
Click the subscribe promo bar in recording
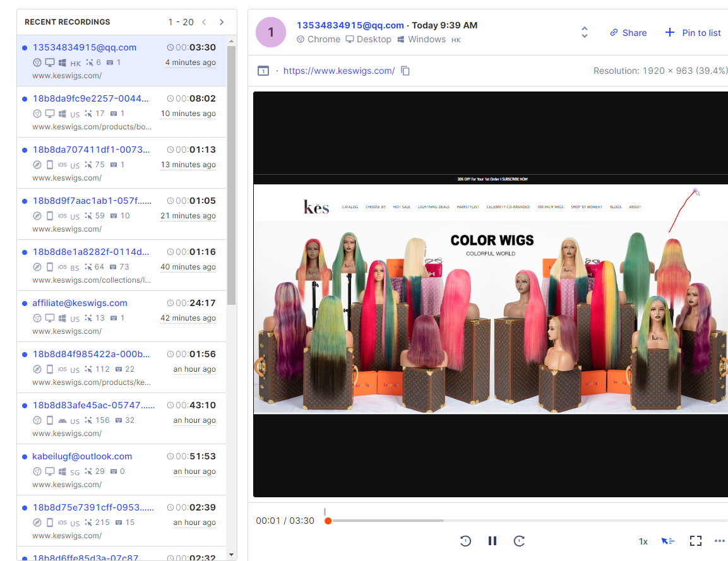pyautogui.click(x=492, y=179)
